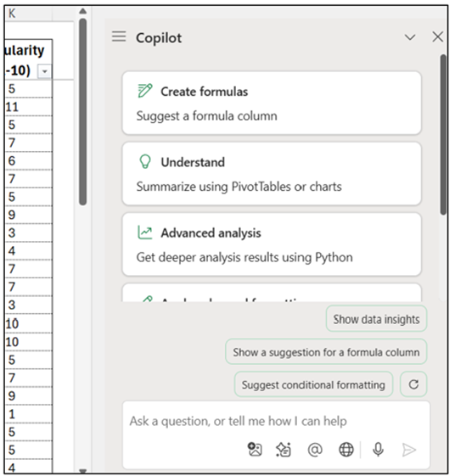This screenshot has height=476, width=455.
Task: Select the cell containing 1
Action: point(29,414)
